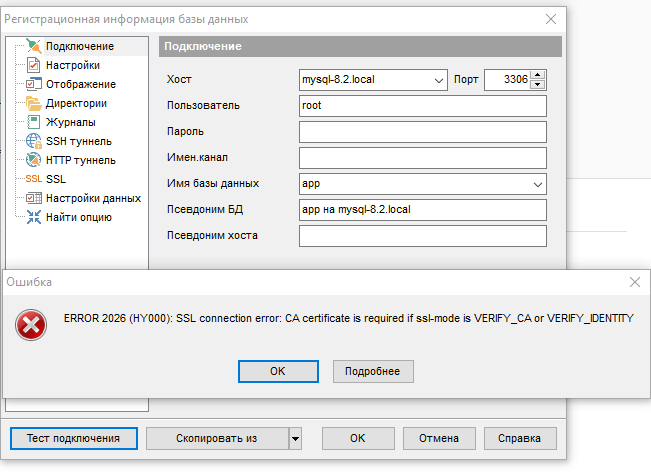Viewport: 651px width, 474px height.
Task: Open the Настройки section icon
Action: pos(33,65)
